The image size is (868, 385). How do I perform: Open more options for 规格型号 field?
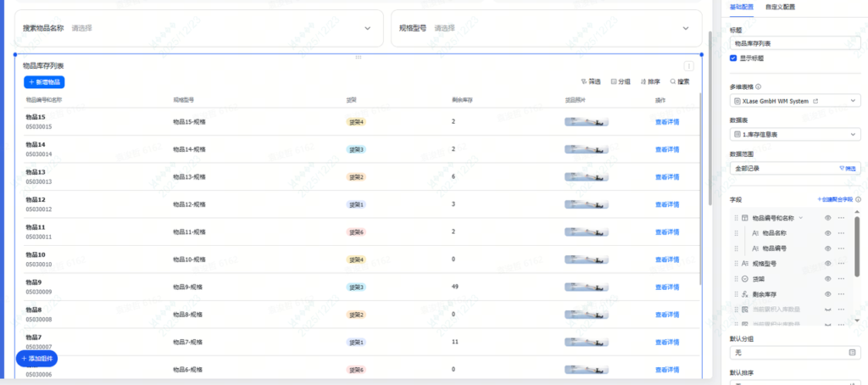click(842, 264)
